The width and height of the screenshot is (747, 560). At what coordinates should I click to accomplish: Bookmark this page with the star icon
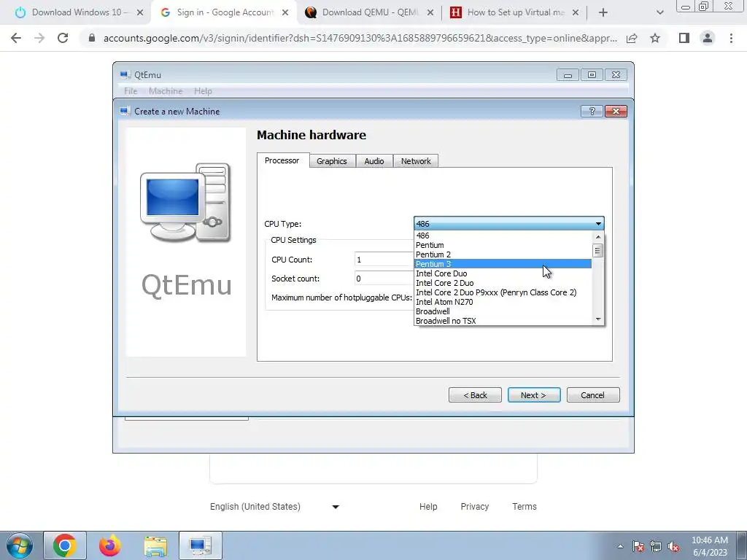pos(655,38)
